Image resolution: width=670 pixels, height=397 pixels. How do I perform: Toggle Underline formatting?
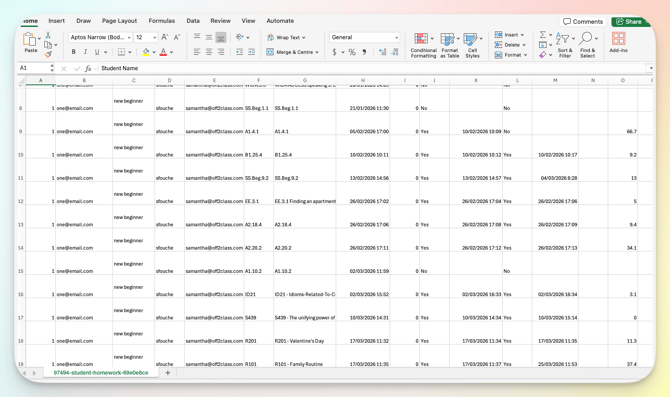(x=97, y=52)
